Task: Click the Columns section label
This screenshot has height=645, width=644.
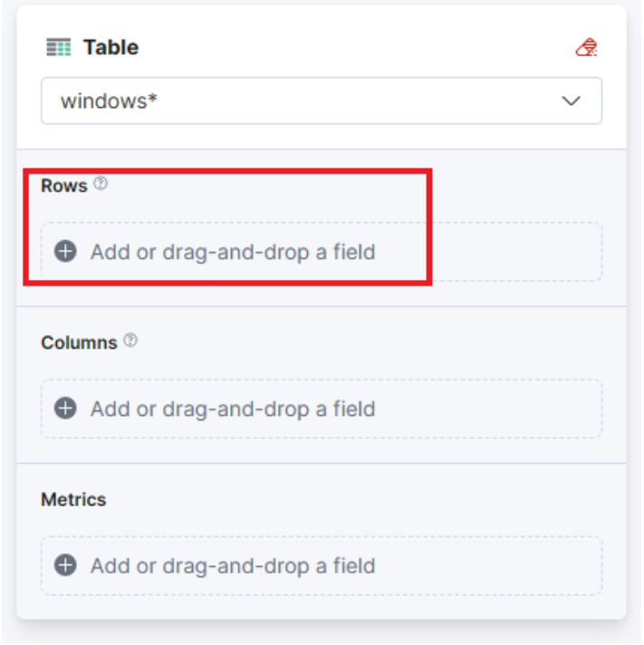Action: [79, 342]
